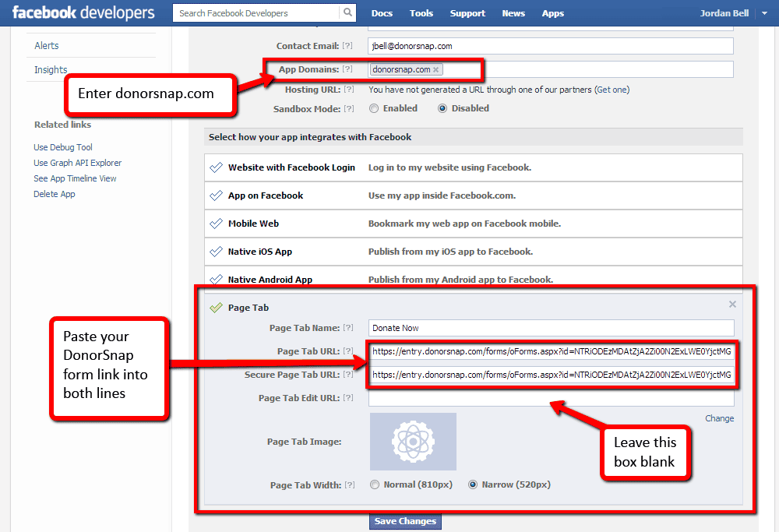This screenshot has height=532, width=779.
Task: Expand the App on Facebook section
Action: click(x=474, y=196)
